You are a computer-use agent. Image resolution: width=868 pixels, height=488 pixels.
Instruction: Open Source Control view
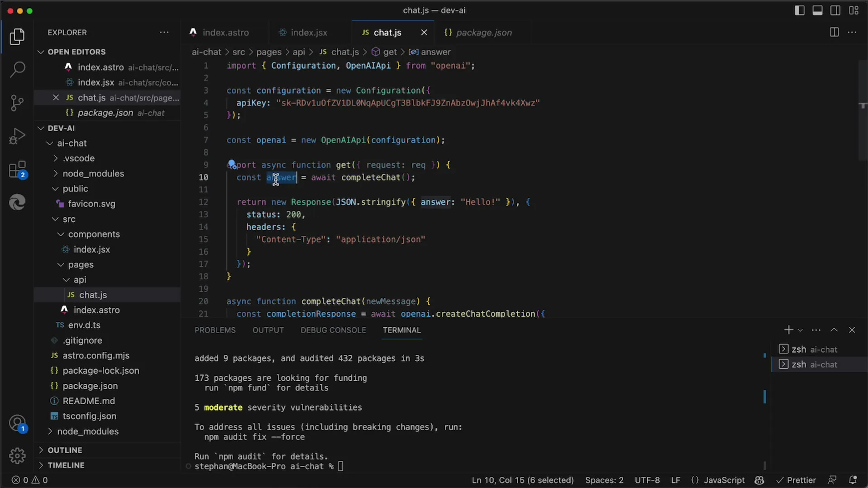pyautogui.click(x=17, y=103)
